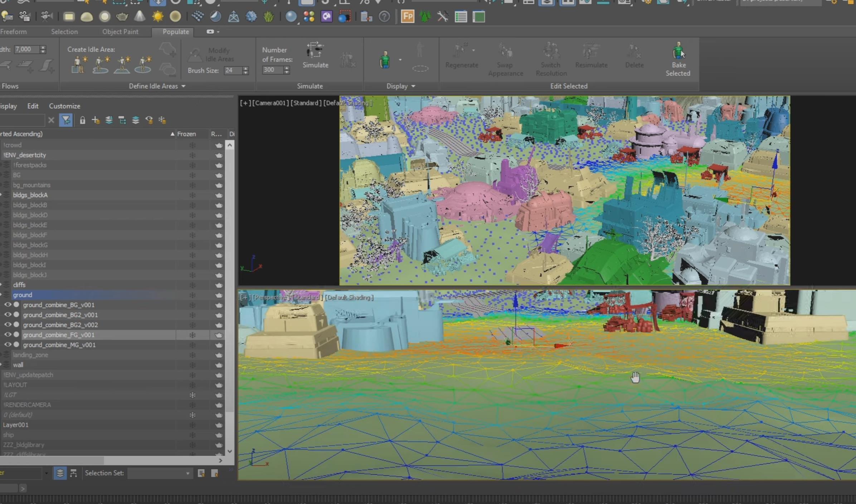
Task: Click the Bake Selected button
Action: [678, 59]
